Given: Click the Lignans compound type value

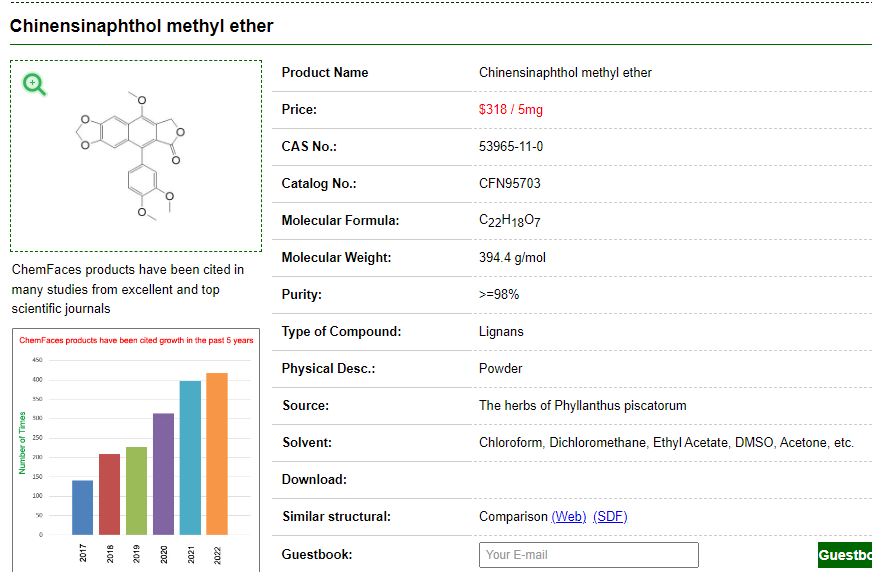Looking at the screenshot, I should (x=501, y=332).
